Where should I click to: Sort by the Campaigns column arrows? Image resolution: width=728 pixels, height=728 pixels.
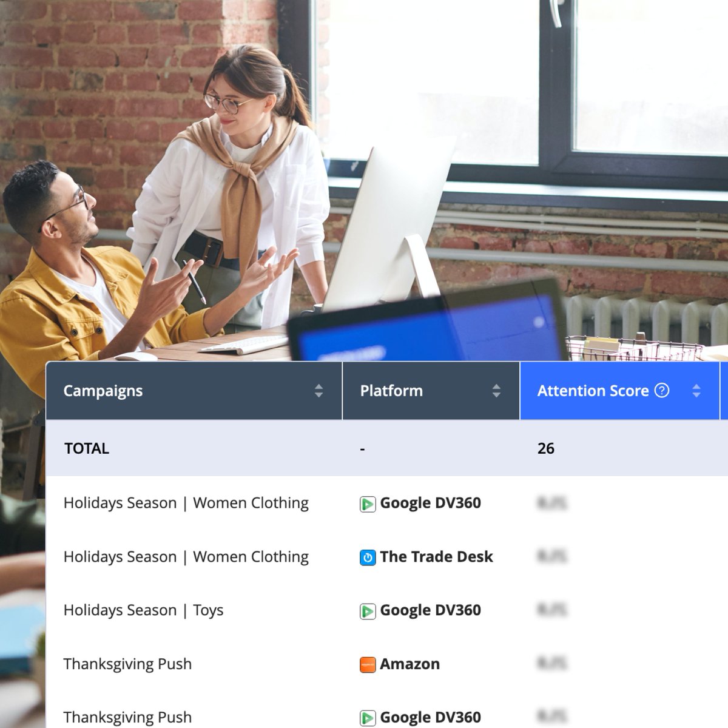click(318, 391)
